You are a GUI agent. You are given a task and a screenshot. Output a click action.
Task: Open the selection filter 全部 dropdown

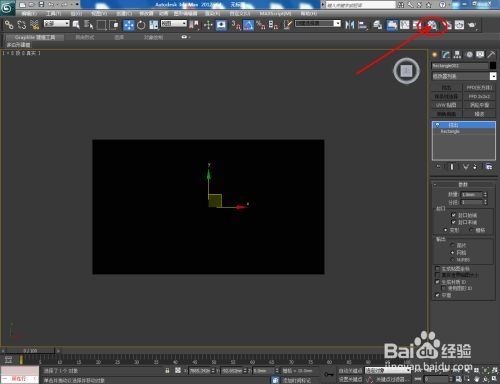tap(57, 24)
